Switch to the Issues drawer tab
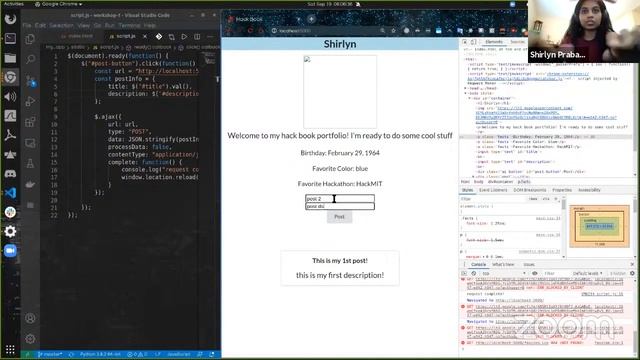Image resolution: width=640 pixels, height=360 pixels. (x=529, y=264)
